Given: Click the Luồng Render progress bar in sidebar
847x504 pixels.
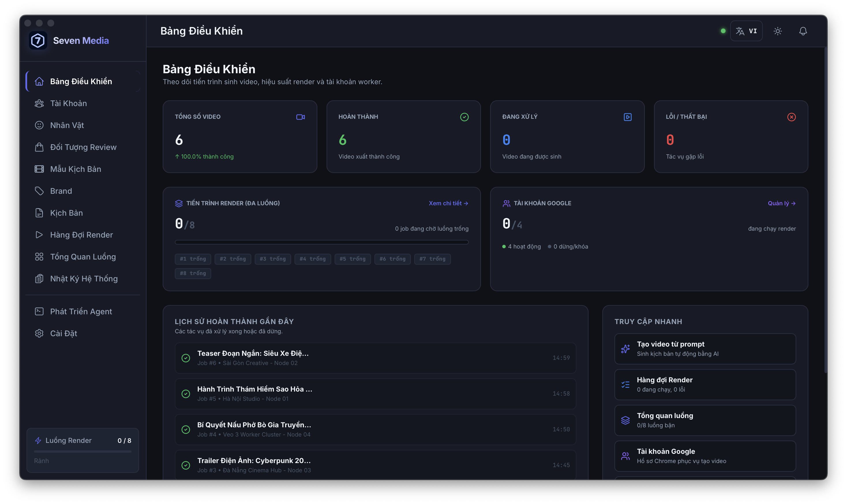Looking at the screenshot, I should click(x=83, y=451).
